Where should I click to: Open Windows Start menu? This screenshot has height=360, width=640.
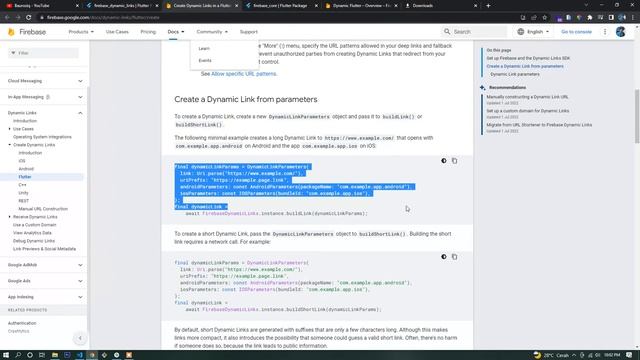[6, 355]
